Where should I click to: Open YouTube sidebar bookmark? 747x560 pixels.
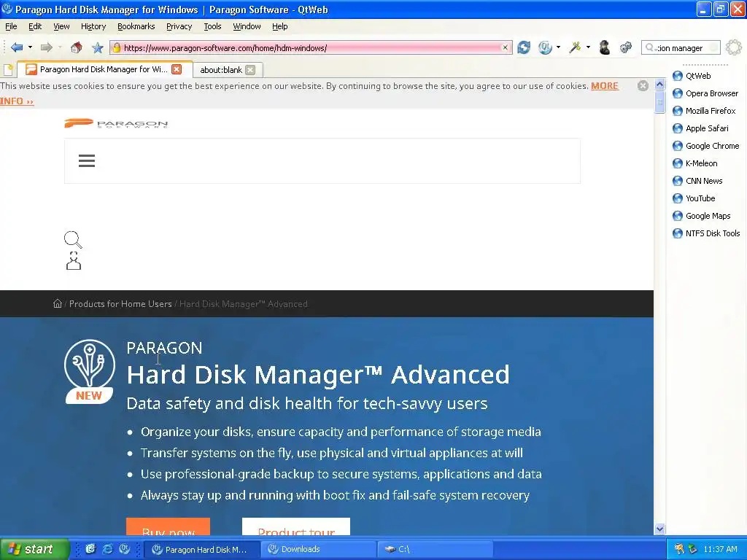[694, 198]
